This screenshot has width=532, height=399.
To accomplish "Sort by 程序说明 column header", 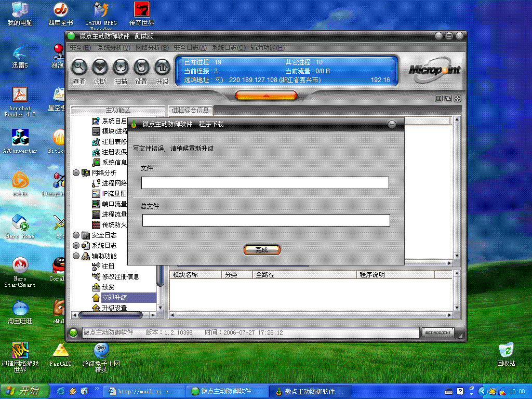I will pyautogui.click(x=395, y=274).
